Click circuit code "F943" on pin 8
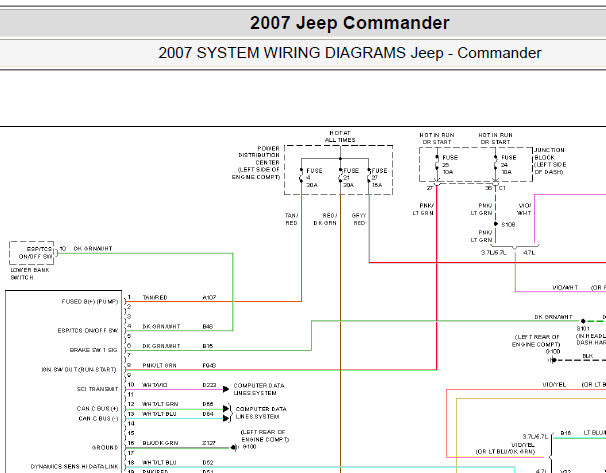606x473 pixels. pos(209,365)
